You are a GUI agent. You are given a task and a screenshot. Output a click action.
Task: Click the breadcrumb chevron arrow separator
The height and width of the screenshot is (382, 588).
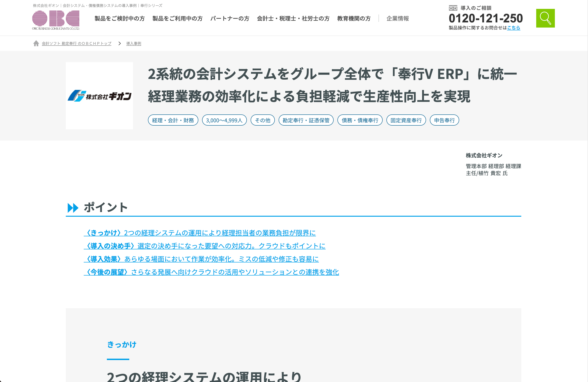click(119, 43)
